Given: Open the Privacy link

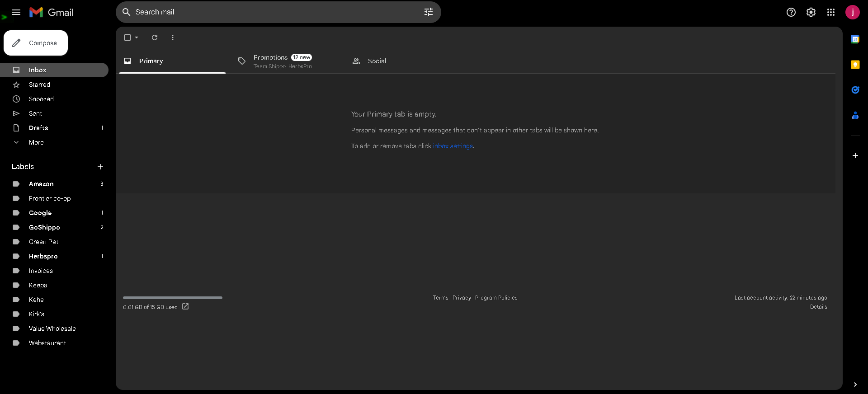Looking at the screenshot, I should pos(462,298).
